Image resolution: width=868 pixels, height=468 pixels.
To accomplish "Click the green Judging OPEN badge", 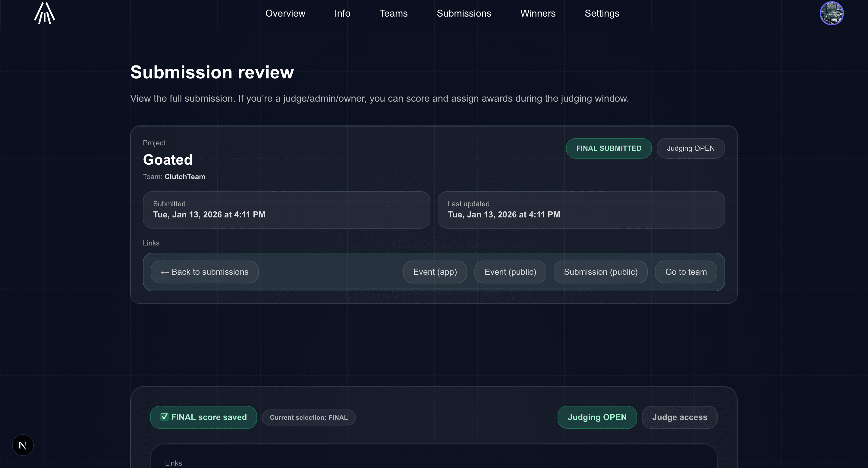I will (x=597, y=417).
